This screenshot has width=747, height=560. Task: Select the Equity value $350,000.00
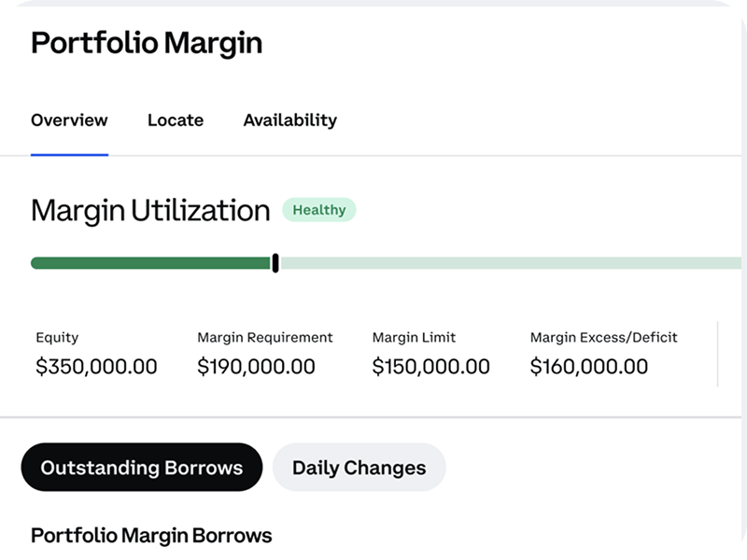[x=95, y=366]
